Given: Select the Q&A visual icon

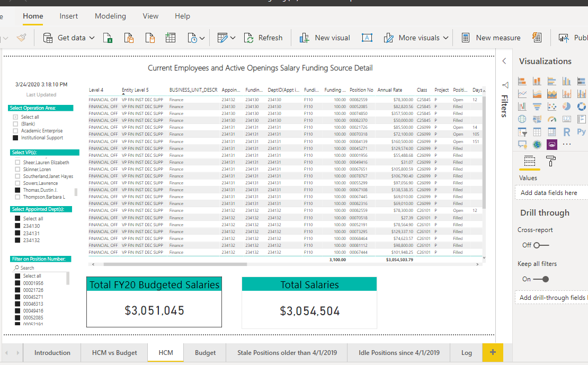Looking at the screenshot, I should [522, 145].
